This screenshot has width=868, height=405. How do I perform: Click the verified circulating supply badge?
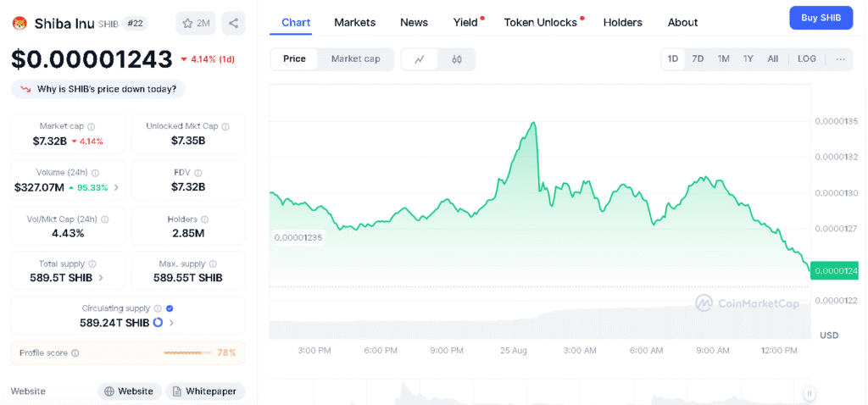pyautogui.click(x=170, y=308)
